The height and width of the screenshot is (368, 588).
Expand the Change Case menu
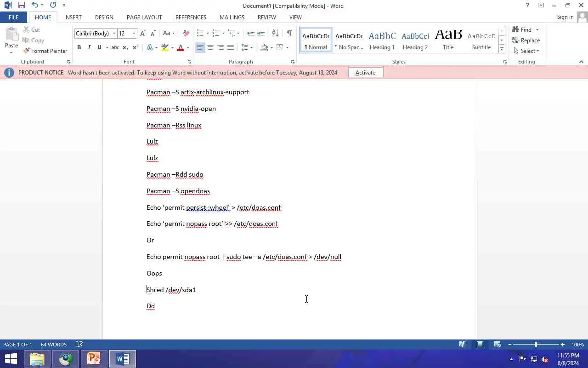pyautogui.click(x=169, y=33)
